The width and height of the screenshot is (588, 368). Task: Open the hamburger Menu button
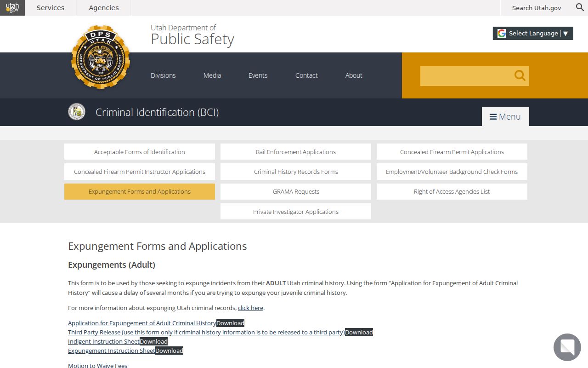(505, 116)
